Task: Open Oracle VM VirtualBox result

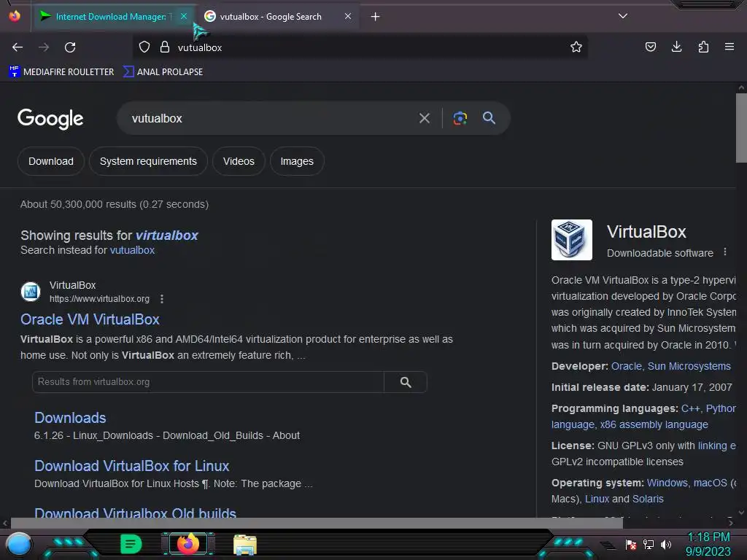Action: click(90, 319)
